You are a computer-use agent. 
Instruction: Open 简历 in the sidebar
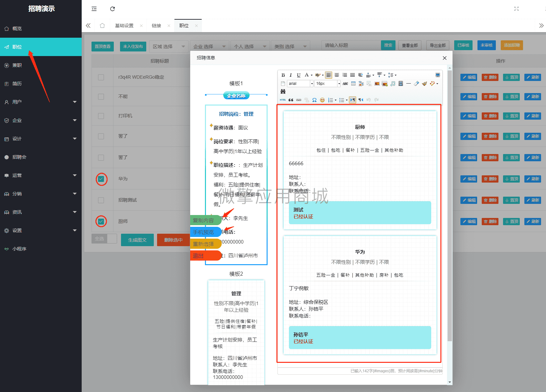pos(17,84)
